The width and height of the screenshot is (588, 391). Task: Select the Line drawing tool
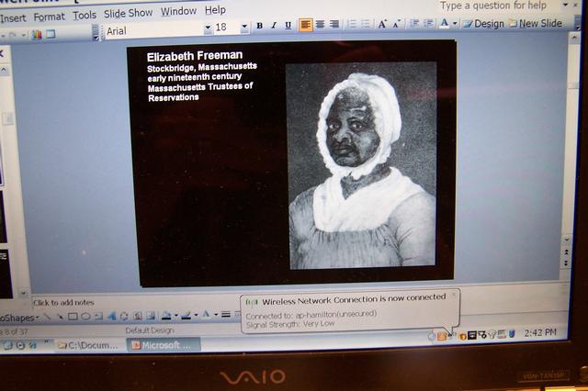pyautogui.click(x=47, y=317)
